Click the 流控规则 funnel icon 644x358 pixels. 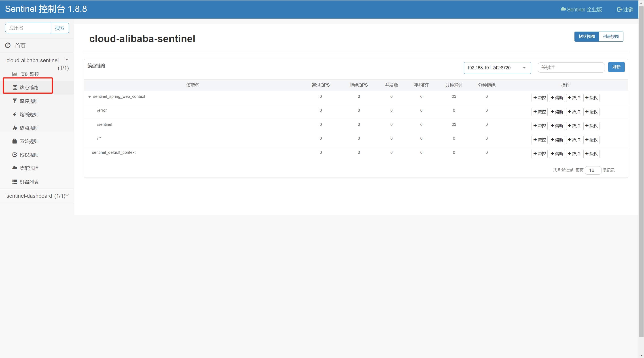15,101
